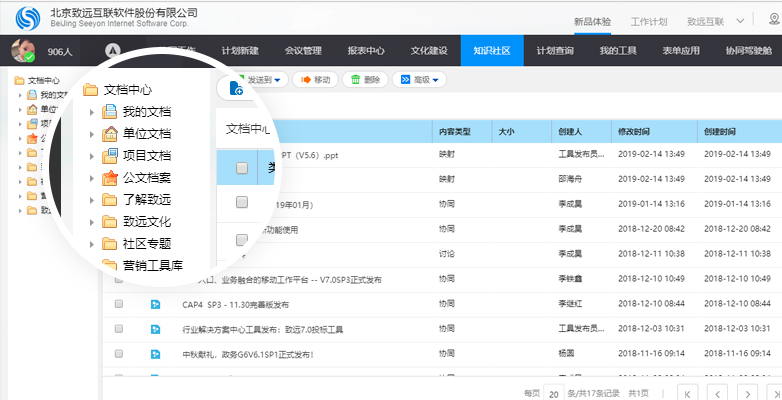
Task: Open the 高级 dropdown menu
Action: [420, 80]
